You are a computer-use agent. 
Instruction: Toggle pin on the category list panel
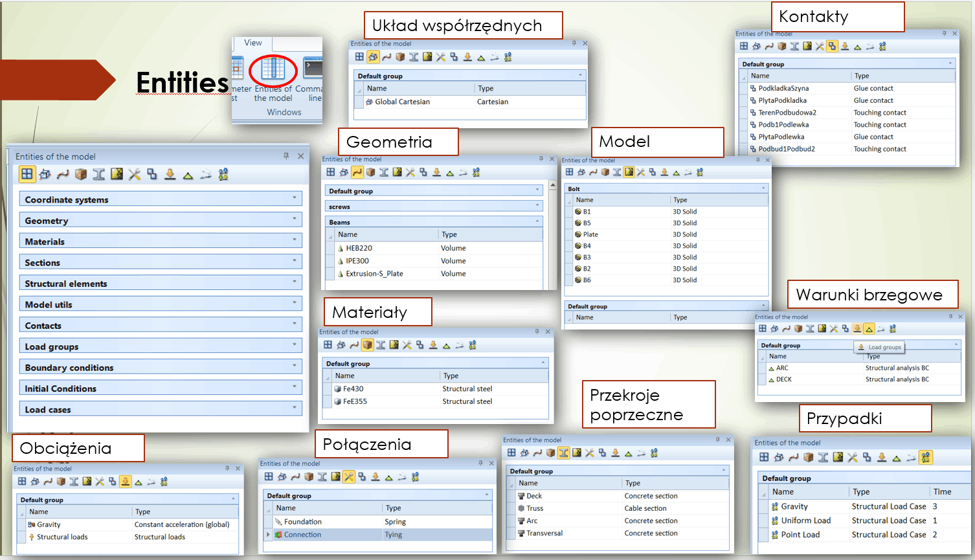(286, 156)
